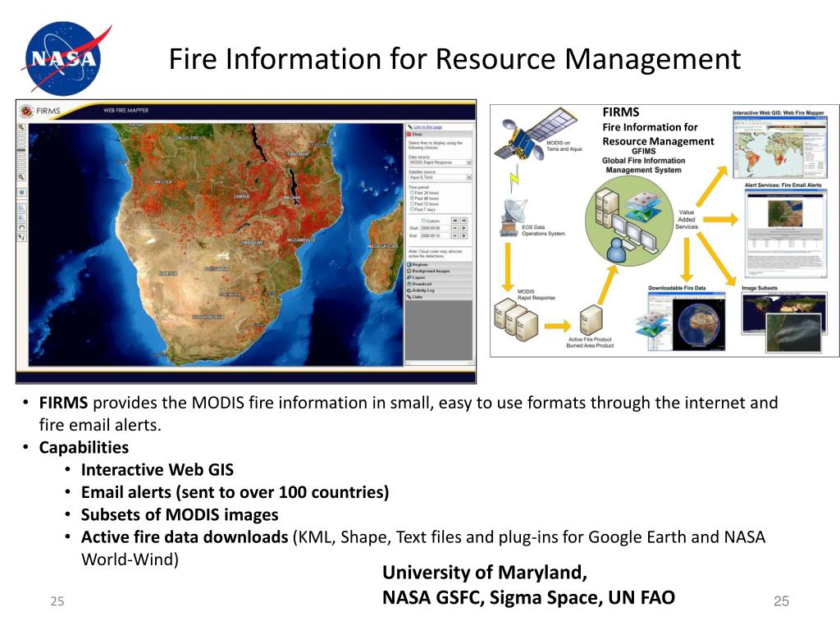The height and width of the screenshot is (630, 840).
Task: Select the Custom time period radio button
Action: 423,221
